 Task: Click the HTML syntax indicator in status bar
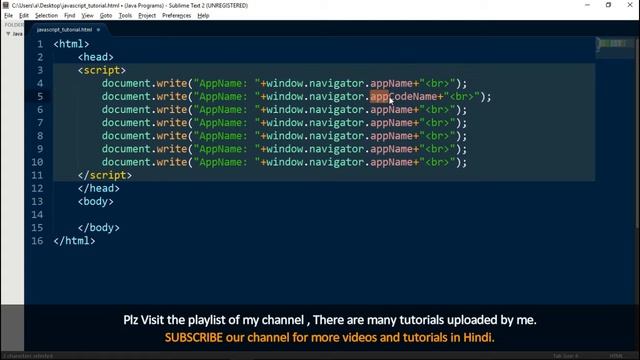[x=616, y=356]
